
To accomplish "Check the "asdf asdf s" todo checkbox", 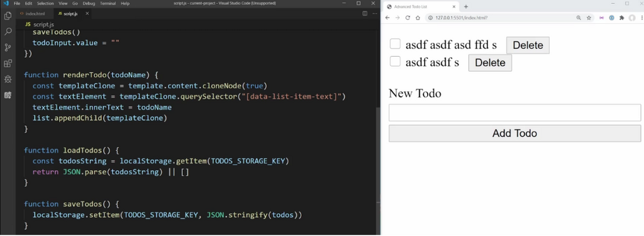I will pyautogui.click(x=395, y=61).
